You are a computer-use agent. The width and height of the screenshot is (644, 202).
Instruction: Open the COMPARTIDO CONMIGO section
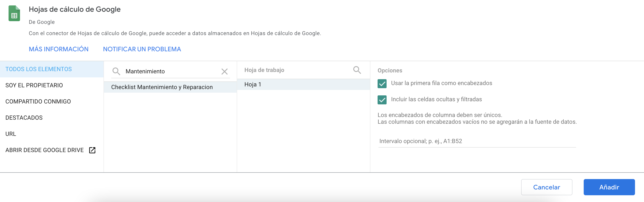tap(52, 101)
